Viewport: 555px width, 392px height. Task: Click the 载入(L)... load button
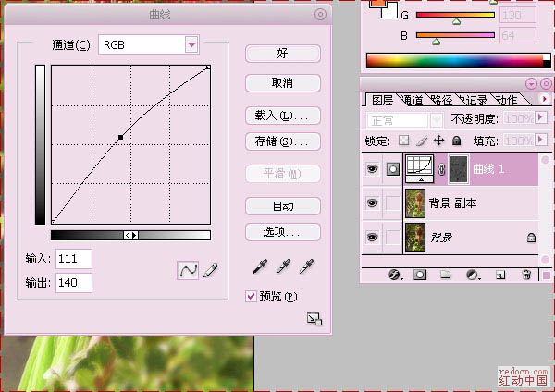[283, 116]
